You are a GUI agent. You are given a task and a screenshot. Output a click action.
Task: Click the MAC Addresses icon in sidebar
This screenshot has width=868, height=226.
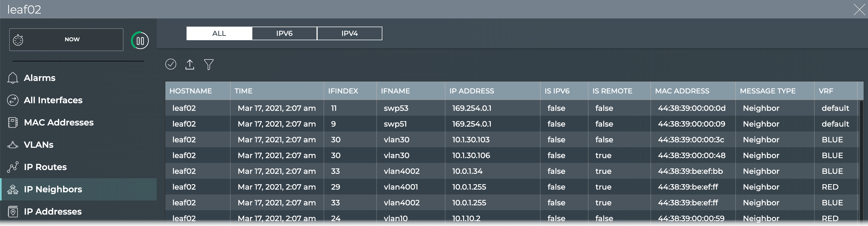click(13, 122)
